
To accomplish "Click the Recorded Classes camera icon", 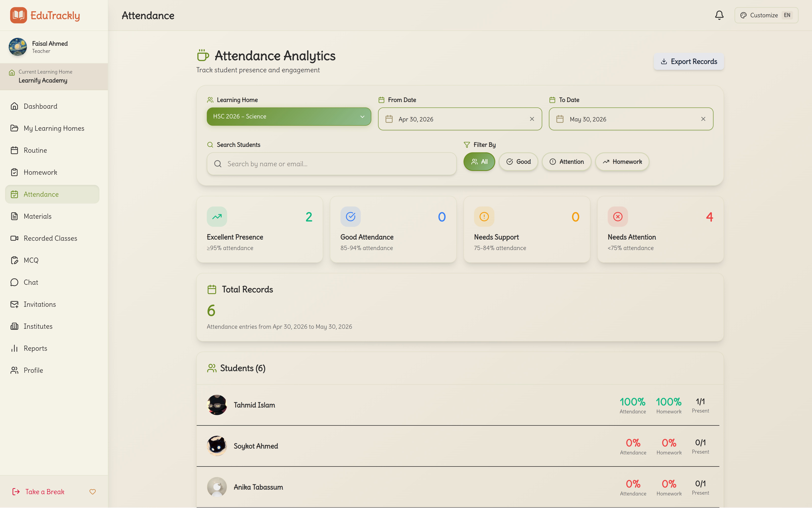I will click(x=14, y=238).
